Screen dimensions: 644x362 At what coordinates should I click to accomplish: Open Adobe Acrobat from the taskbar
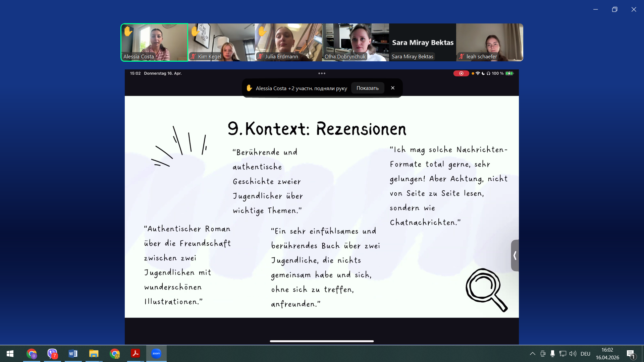point(136,354)
